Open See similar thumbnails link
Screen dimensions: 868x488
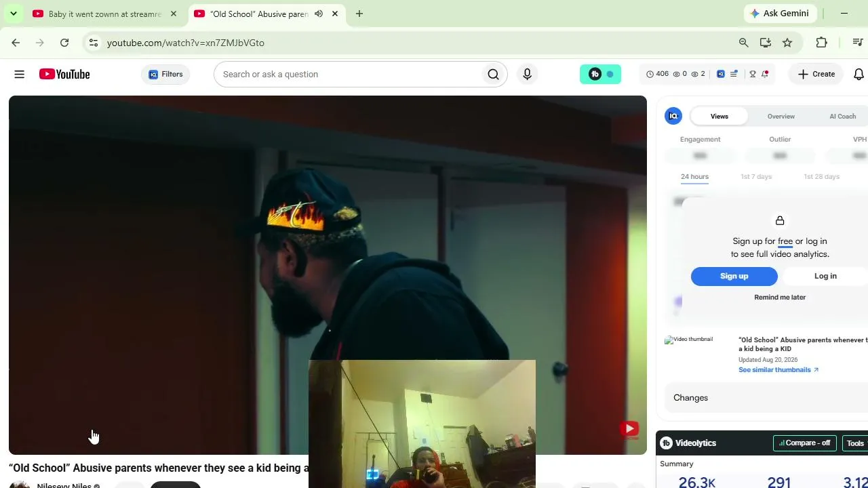[778, 370]
